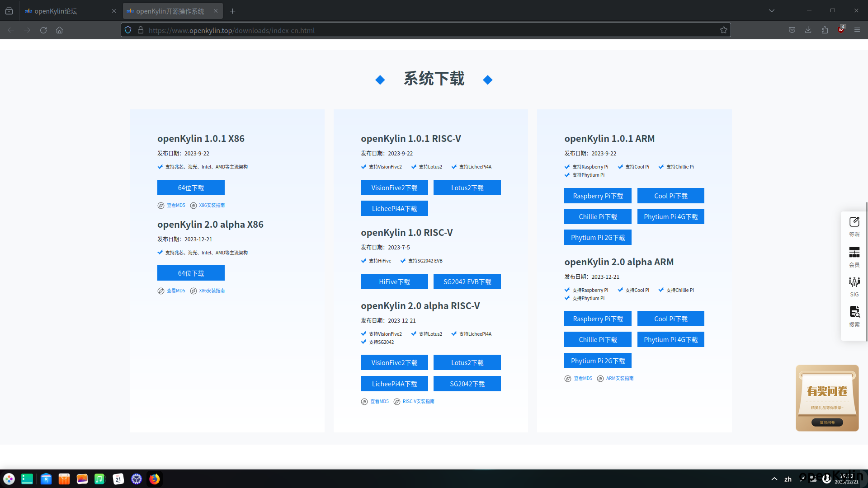Open Firefox from the taskbar
The image size is (868, 488).
pyautogui.click(x=155, y=479)
